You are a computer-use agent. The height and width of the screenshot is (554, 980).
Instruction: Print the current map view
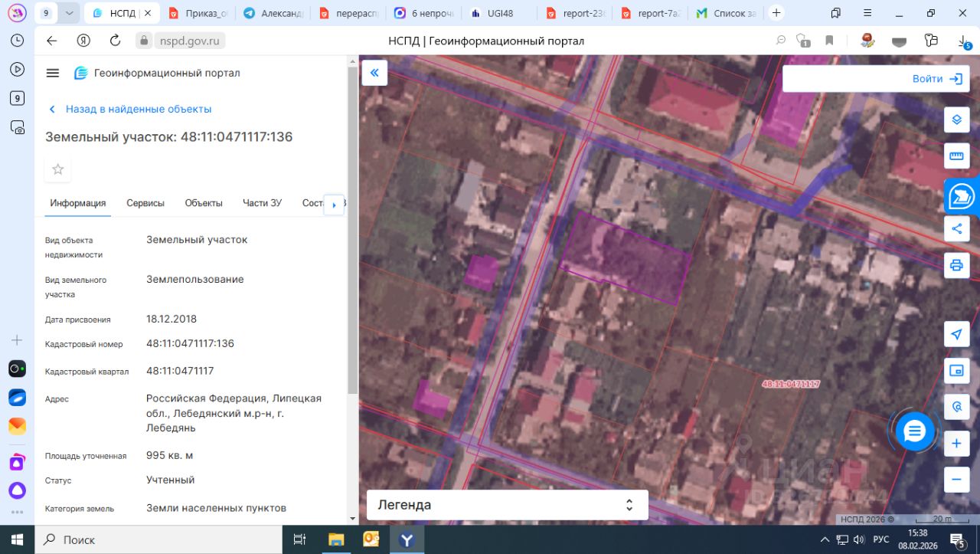coord(956,265)
